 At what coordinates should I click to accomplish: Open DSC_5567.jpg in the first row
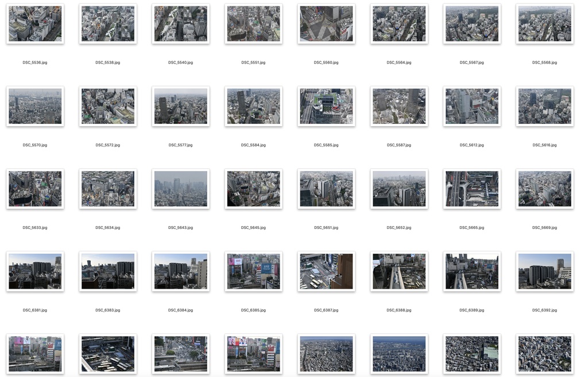pos(471,24)
